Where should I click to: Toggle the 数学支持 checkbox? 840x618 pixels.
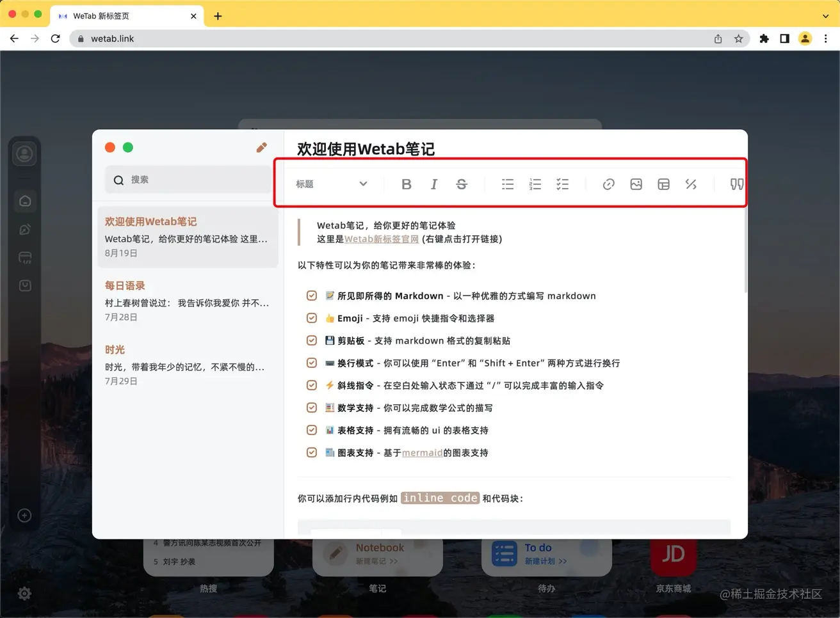click(x=312, y=408)
